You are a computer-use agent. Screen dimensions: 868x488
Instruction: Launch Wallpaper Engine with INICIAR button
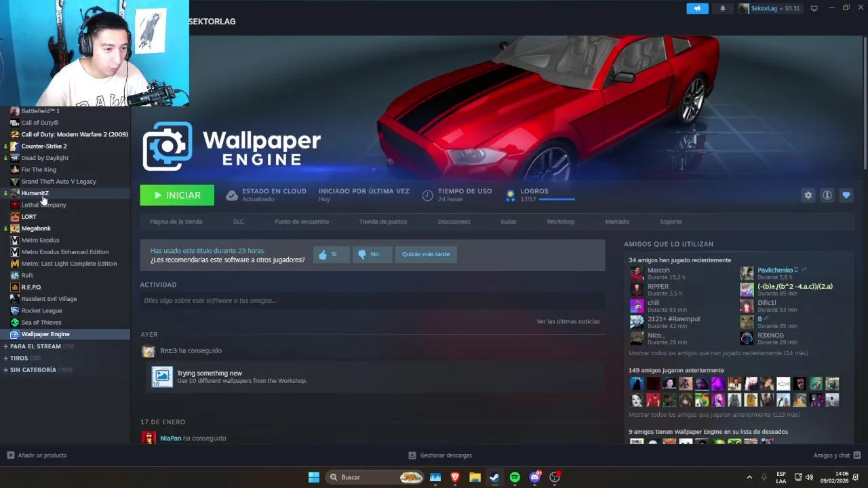click(177, 195)
